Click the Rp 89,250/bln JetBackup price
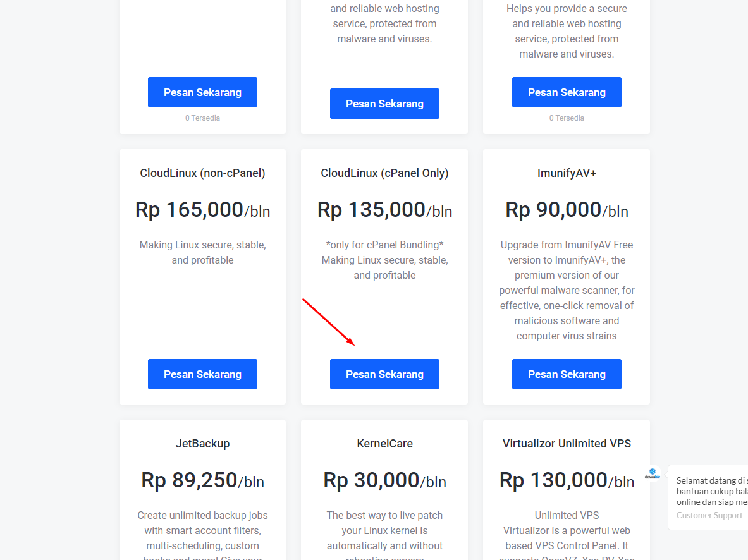Screen dimensions: 748x560 [202, 480]
